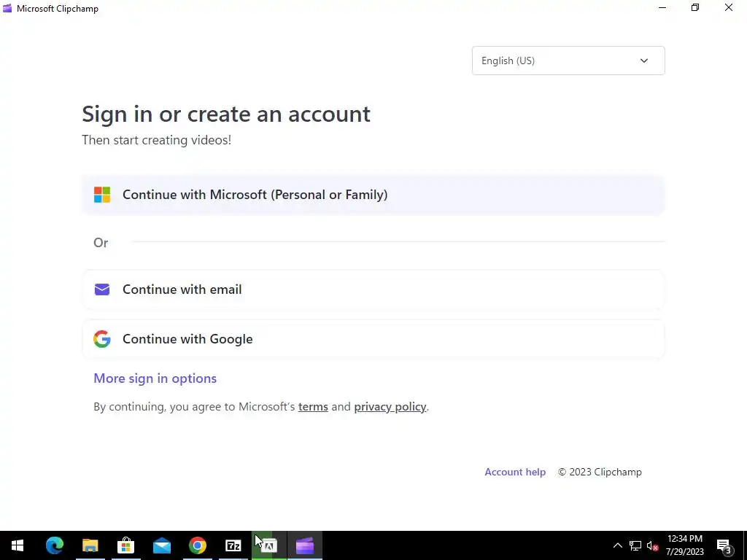
Task: Click the "© 2023 Clipchamp" copyright text
Action: tap(600, 472)
